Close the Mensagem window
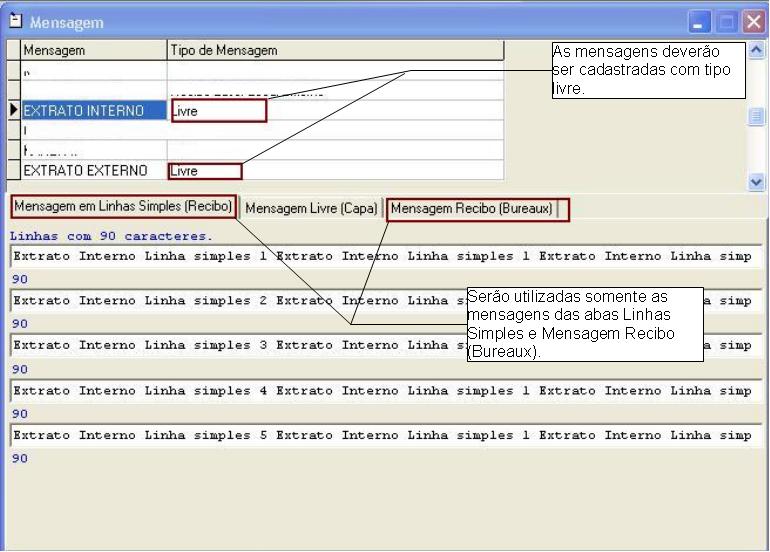The image size is (770, 552). coord(752,21)
